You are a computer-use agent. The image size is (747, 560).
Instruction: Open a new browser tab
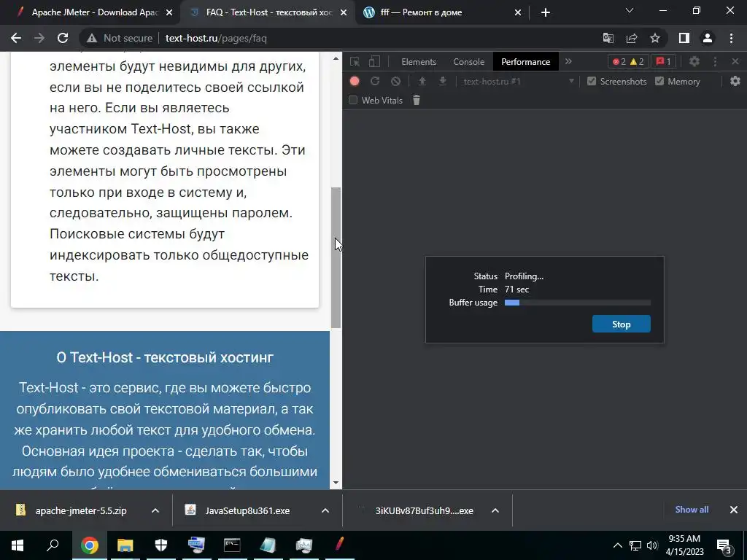[x=546, y=13]
